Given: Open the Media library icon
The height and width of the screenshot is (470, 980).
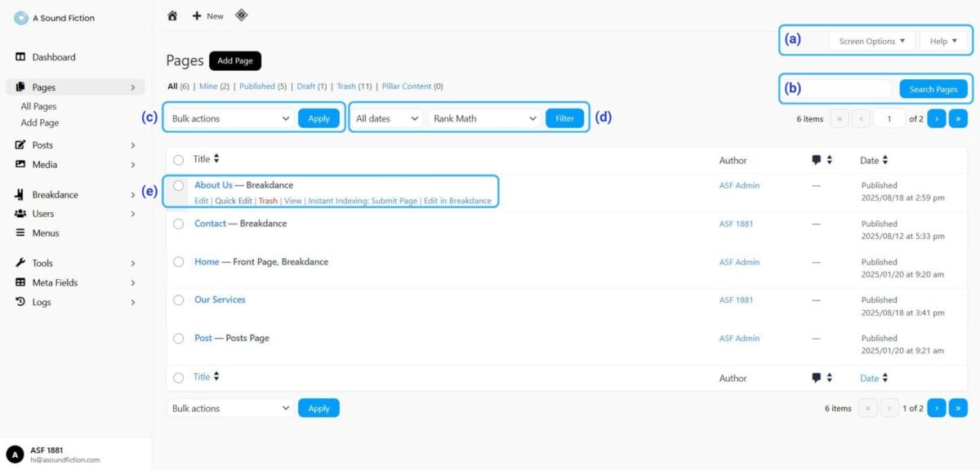Looking at the screenshot, I should [20, 164].
